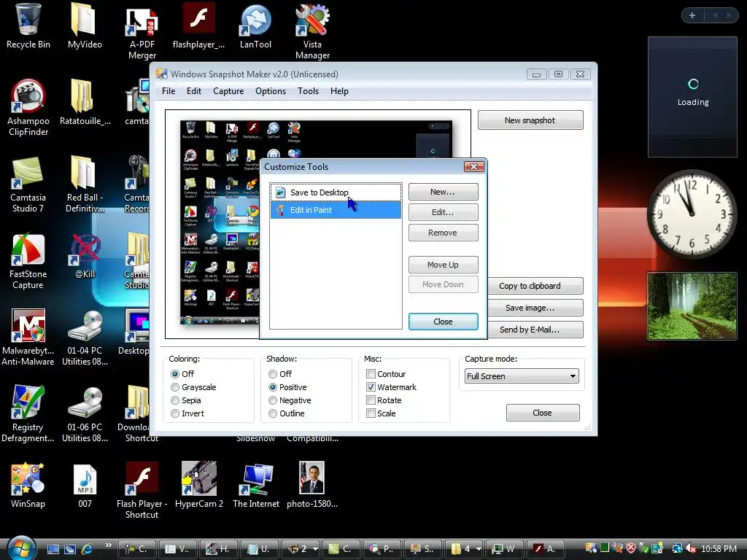This screenshot has height=560, width=747.
Task: Launch the WinSnap shortcut
Action: pyautogui.click(x=28, y=486)
